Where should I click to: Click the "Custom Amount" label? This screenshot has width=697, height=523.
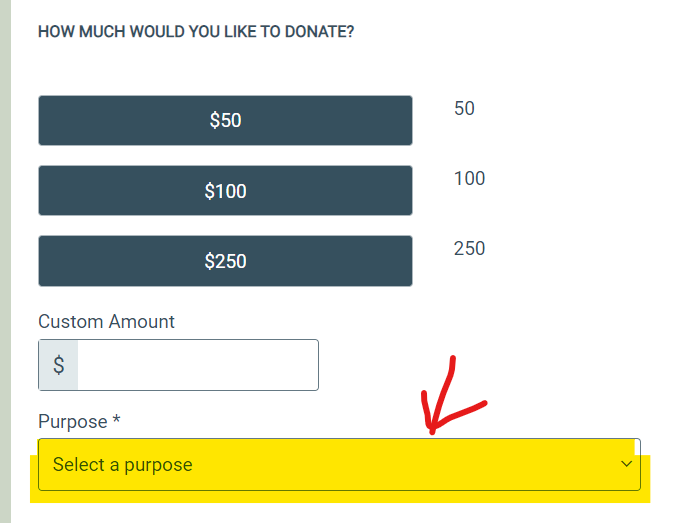106,322
